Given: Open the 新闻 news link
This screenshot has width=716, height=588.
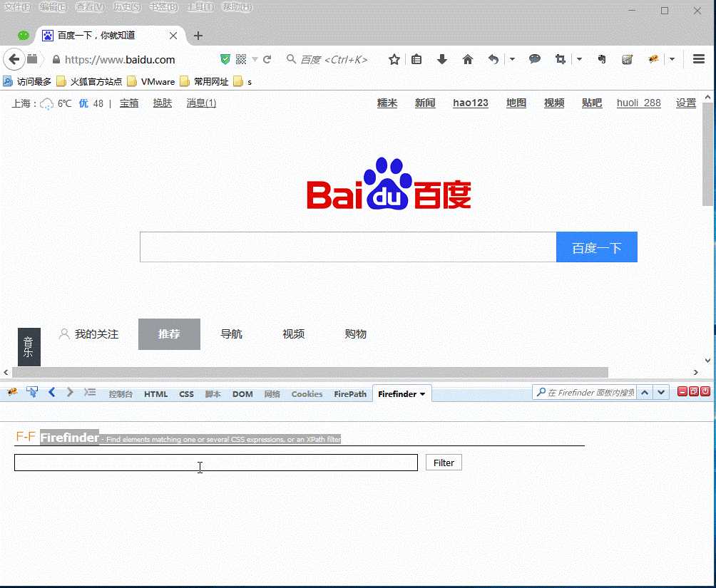Looking at the screenshot, I should (x=424, y=103).
